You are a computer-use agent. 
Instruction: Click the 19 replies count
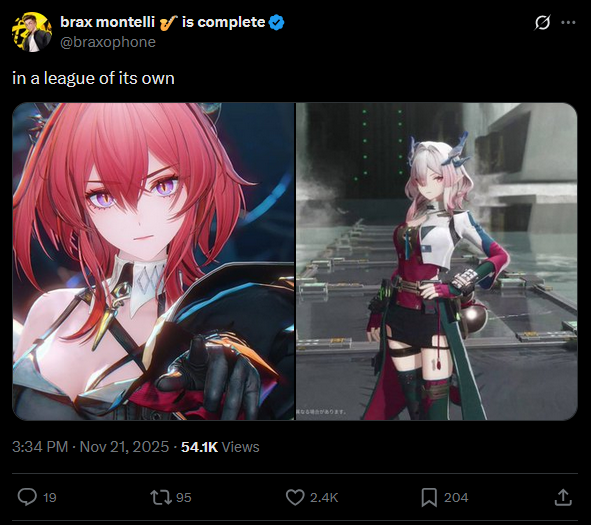point(50,498)
